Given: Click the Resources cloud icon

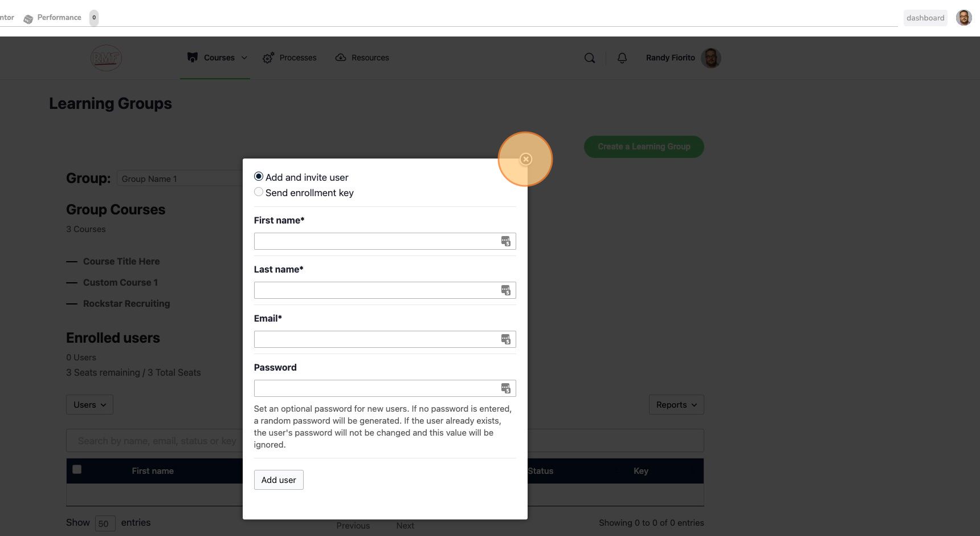Looking at the screenshot, I should (341, 58).
